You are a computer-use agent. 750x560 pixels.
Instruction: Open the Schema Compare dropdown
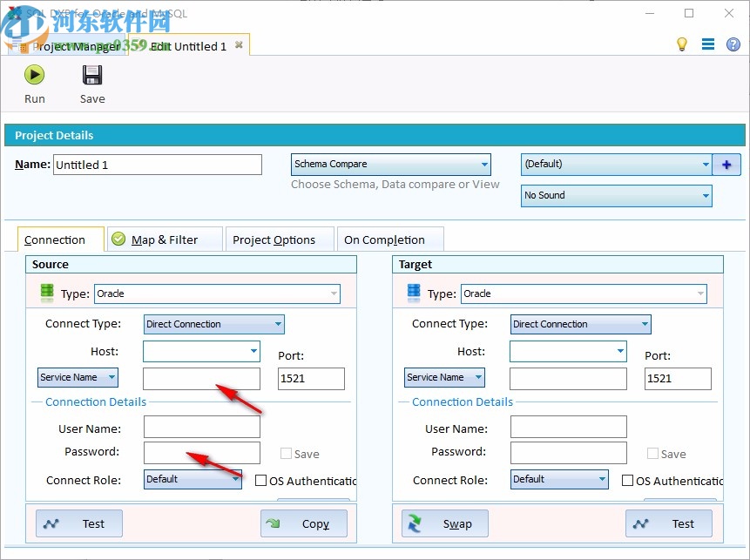[485, 164]
